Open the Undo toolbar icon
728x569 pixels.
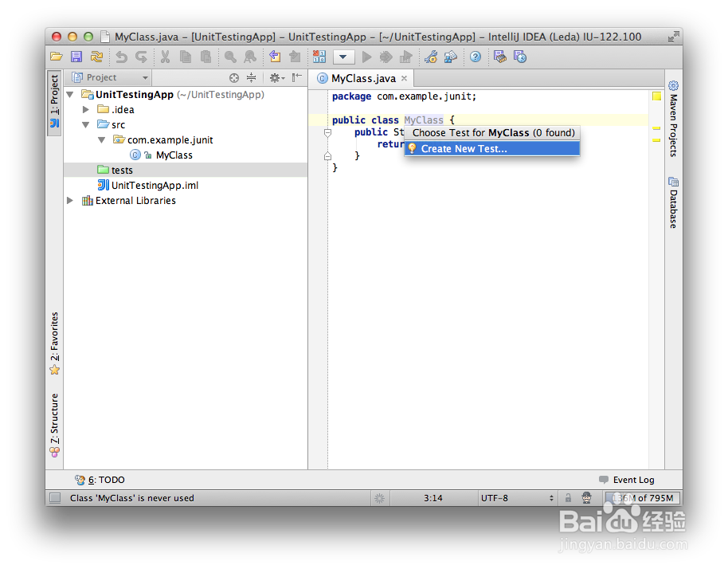click(x=121, y=57)
